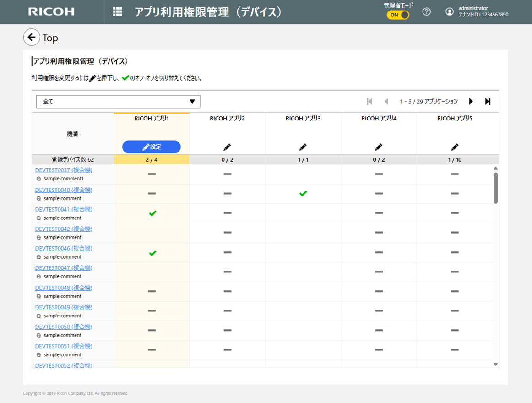This screenshot has height=403, width=532.
Task: Click the 2 / 4 count cell
Action: (152, 159)
